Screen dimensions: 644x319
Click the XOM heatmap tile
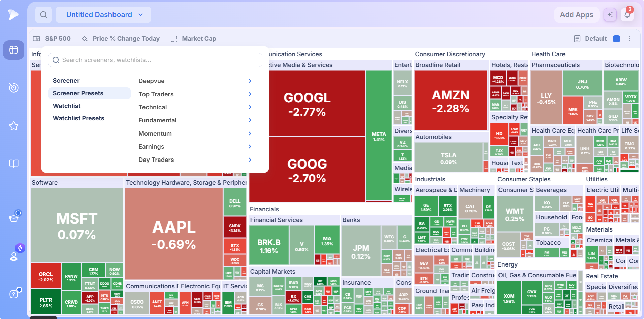point(509,298)
